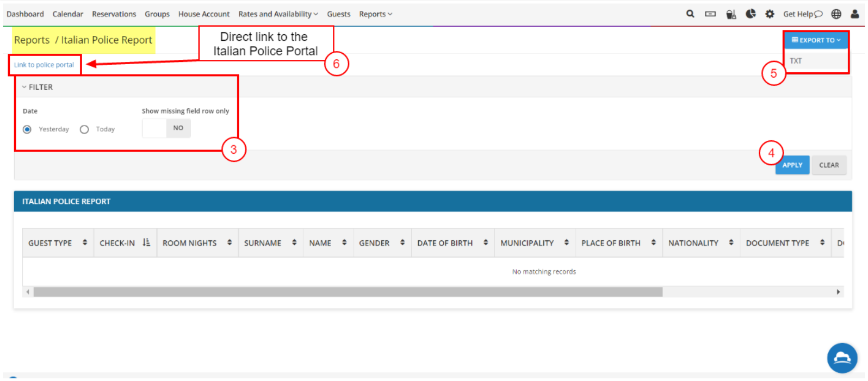The image size is (868, 381).
Task: Collapse the Filter section
Action: pyautogui.click(x=37, y=87)
